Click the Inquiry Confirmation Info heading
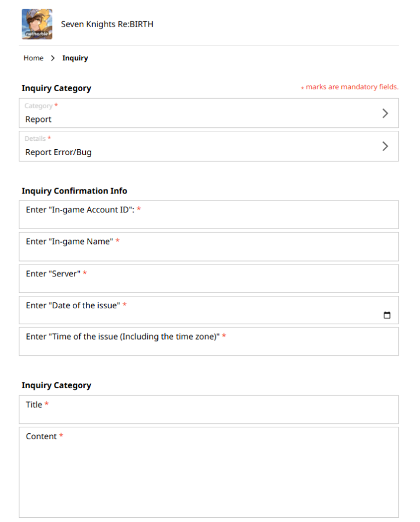Viewport: 420px width, 522px height. click(x=75, y=191)
